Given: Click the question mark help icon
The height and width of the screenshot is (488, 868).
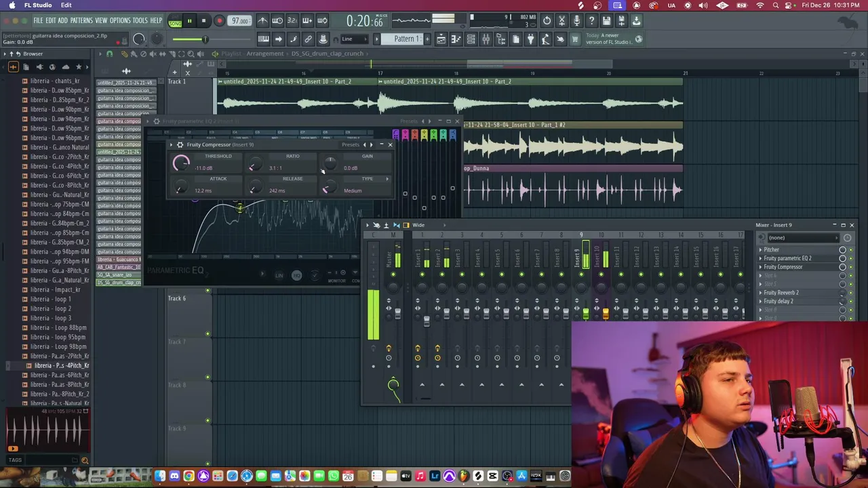Looking at the screenshot, I should click(x=591, y=20).
